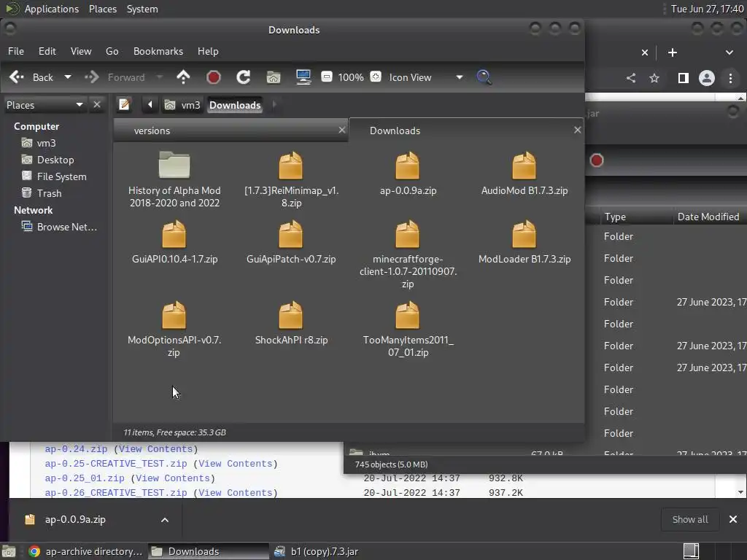The height and width of the screenshot is (560, 747).
Task: Click Show all downloads button
Action: click(690, 519)
